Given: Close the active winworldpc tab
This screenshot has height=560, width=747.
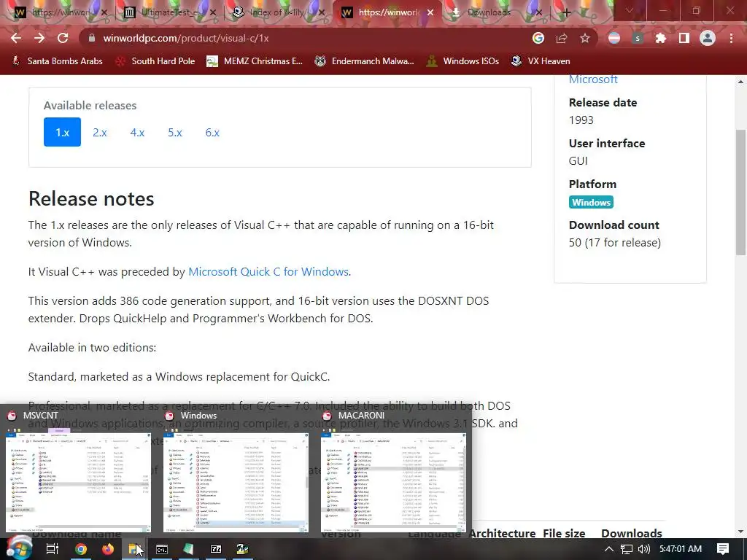Looking at the screenshot, I should [430, 12].
